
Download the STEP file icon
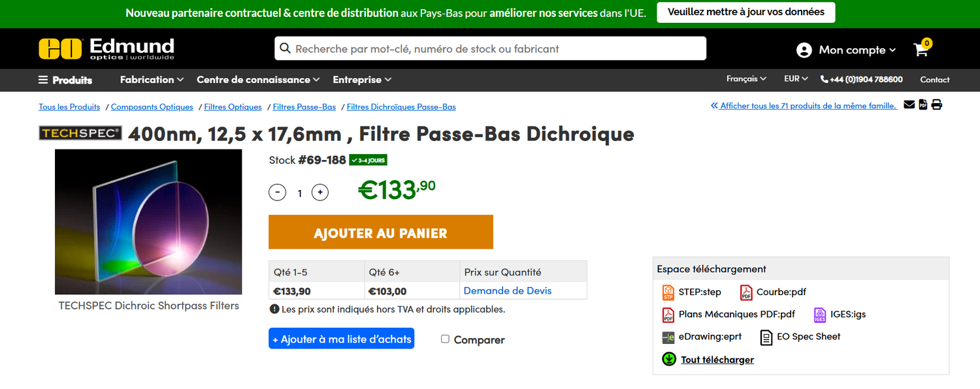(668, 292)
